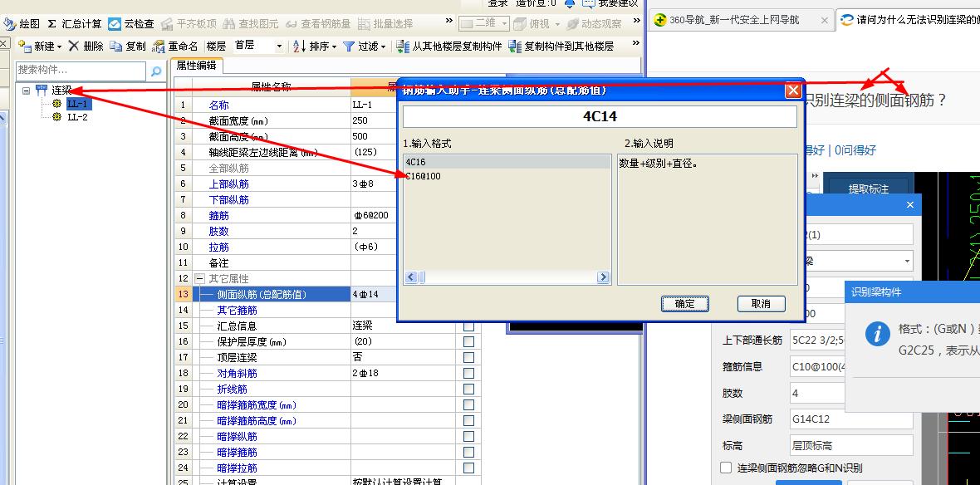Click the 删除 delete icon

74,46
